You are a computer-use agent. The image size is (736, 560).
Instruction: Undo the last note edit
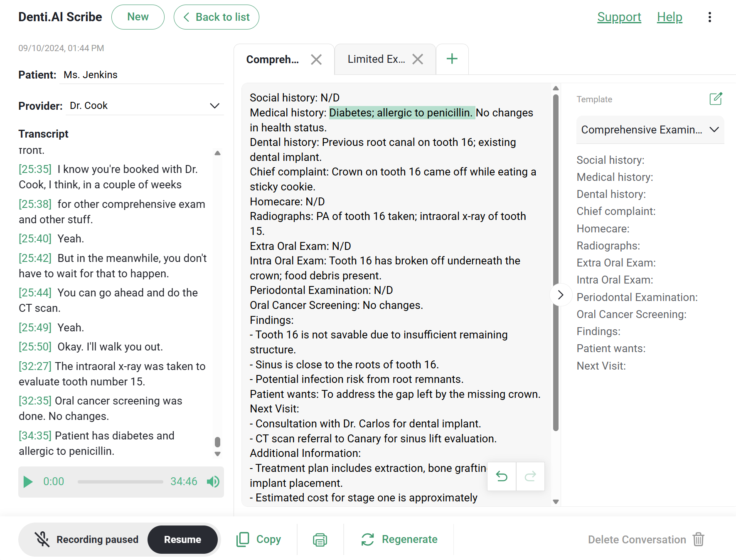[x=501, y=476]
